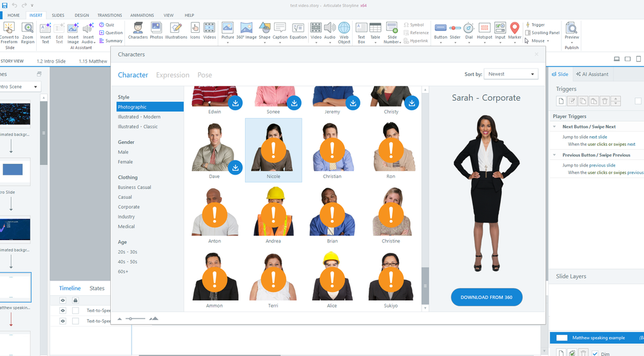Screen dimensions: 644x356
Task: Collapse Next Button / Swipe Next trigger
Action: (554, 126)
